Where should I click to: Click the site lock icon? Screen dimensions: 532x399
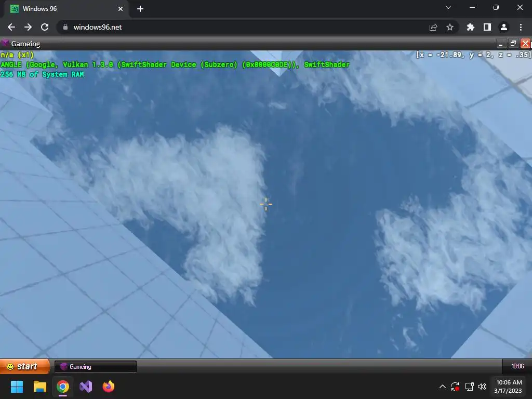(x=65, y=27)
